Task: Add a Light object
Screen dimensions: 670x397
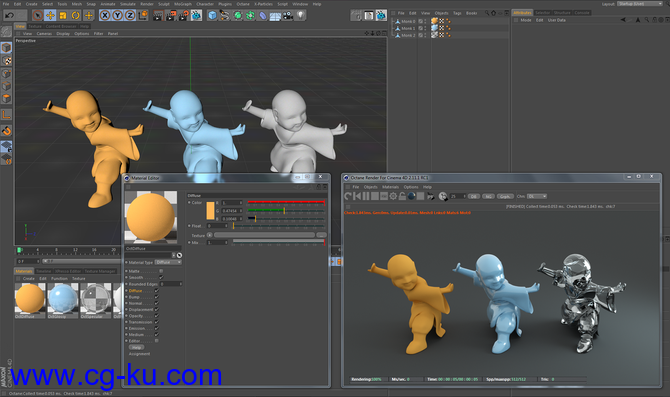Action: click(301, 15)
